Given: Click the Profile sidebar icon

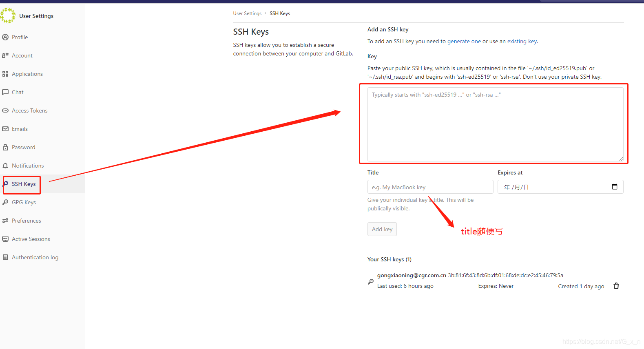Looking at the screenshot, I should [x=5, y=37].
